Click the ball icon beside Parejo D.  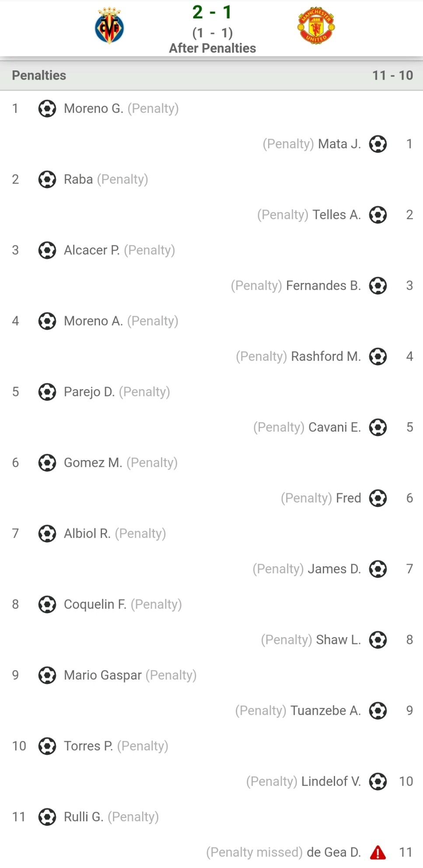pyautogui.click(x=47, y=392)
